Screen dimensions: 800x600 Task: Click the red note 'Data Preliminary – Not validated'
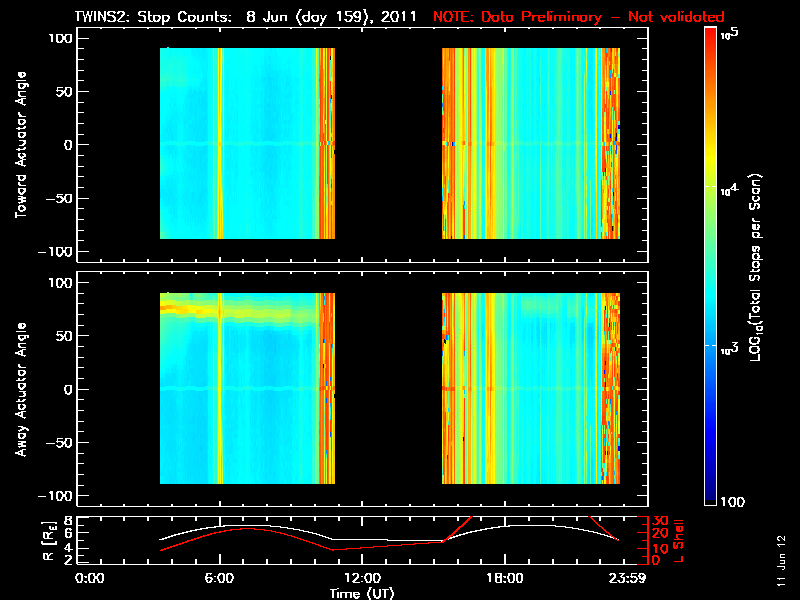coord(603,17)
